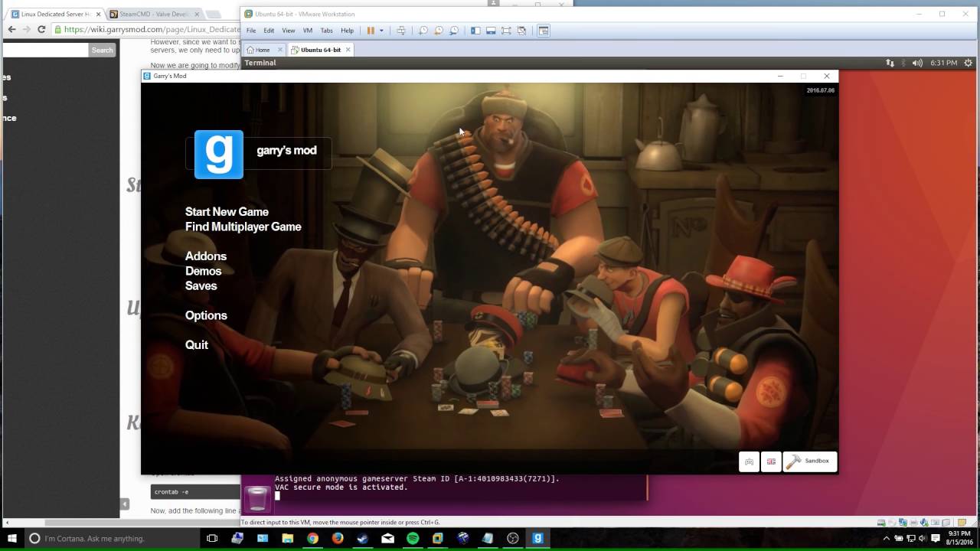Image resolution: width=980 pixels, height=551 pixels.
Task: Reload the wiki page in the browser
Action: pyautogui.click(x=41, y=29)
